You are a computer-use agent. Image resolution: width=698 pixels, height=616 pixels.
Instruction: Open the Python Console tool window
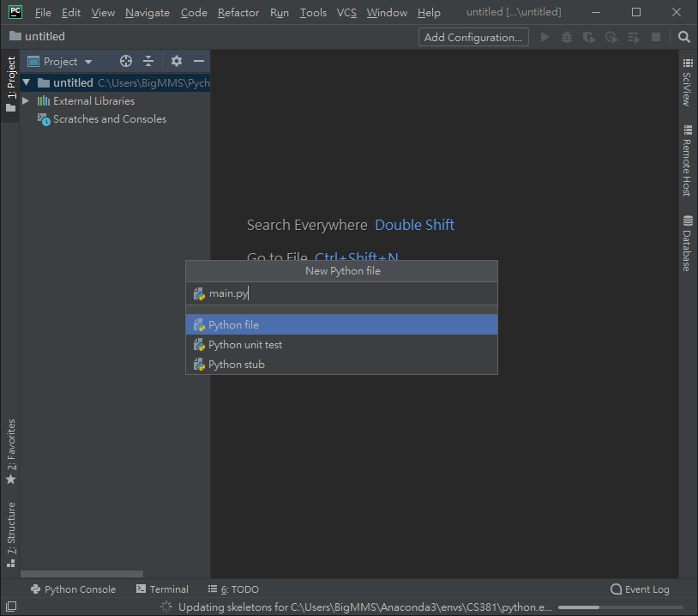pos(73,589)
